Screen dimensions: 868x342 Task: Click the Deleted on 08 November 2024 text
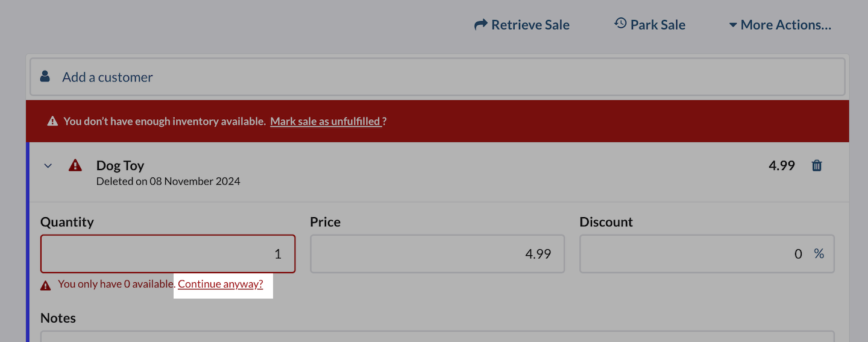pyautogui.click(x=168, y=181)
